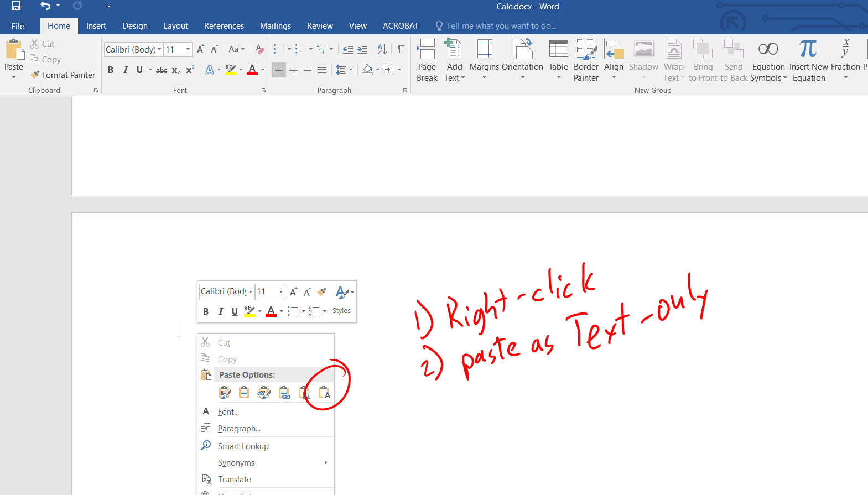Toggle Italic in mini toolbar

coord(220,311)
